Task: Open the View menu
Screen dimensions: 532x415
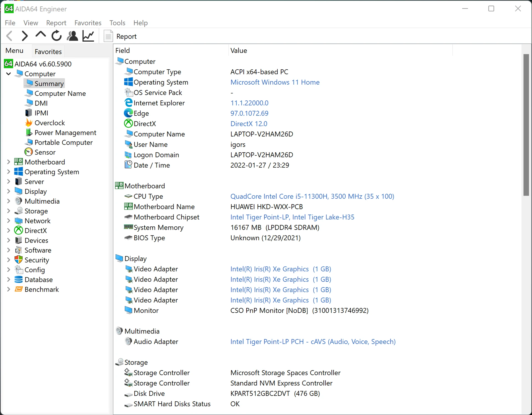Action: coord(31,23)
